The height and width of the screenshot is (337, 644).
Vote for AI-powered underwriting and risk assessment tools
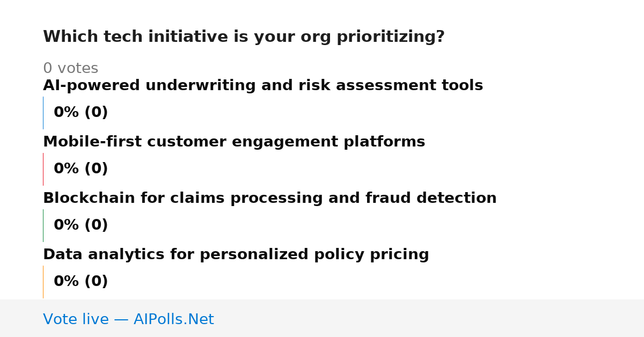263,86
